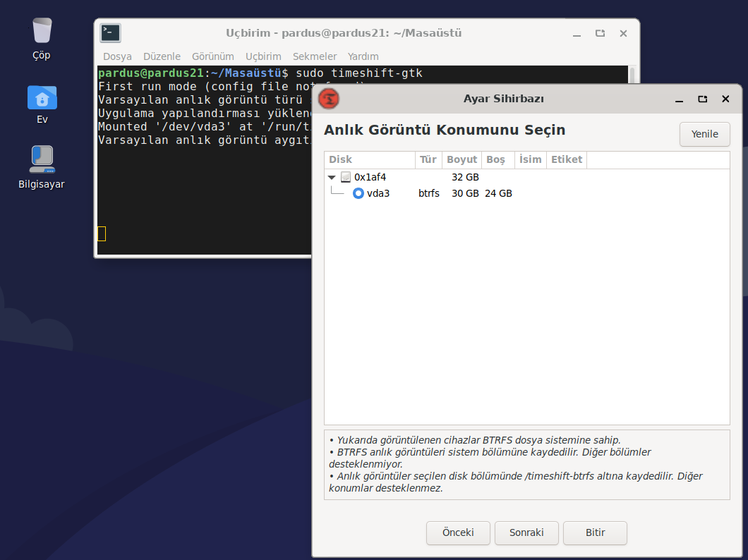This screenshot has width=748, height=560.
Task: Maximize the Ayar Sihirbazı window
Action: click(702, 99)
